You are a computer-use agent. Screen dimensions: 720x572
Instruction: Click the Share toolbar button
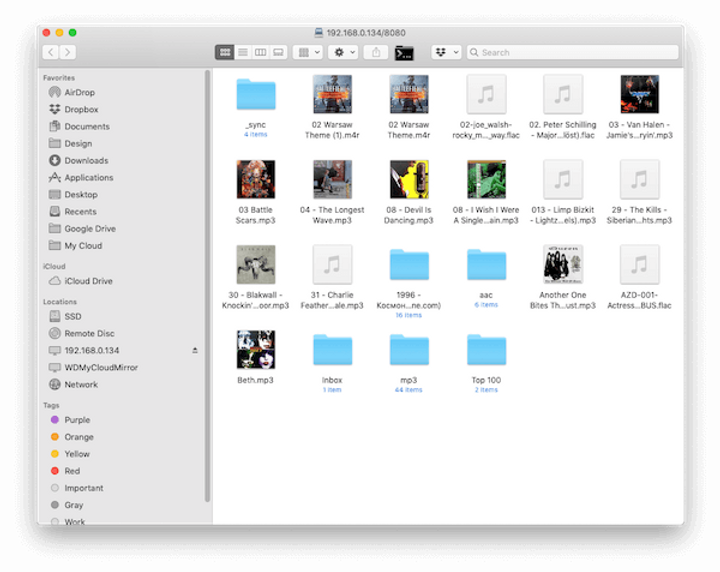tap(376, 52)
